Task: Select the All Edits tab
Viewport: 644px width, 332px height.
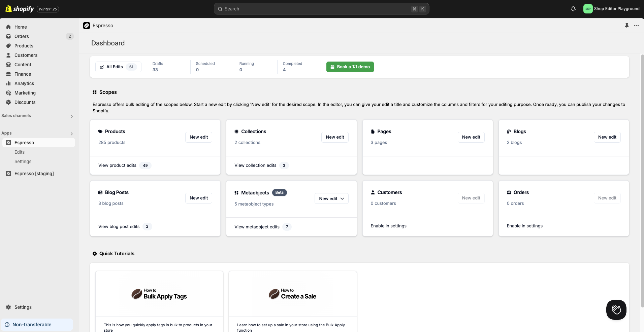Action: coord(118,67)
